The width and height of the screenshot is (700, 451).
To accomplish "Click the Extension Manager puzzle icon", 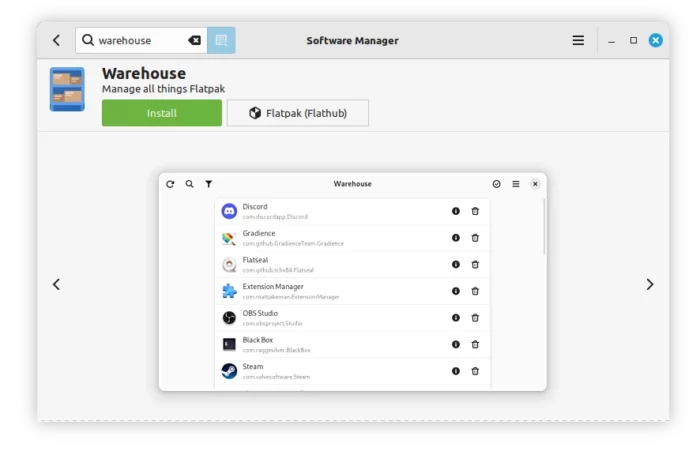I will [229, 291].
